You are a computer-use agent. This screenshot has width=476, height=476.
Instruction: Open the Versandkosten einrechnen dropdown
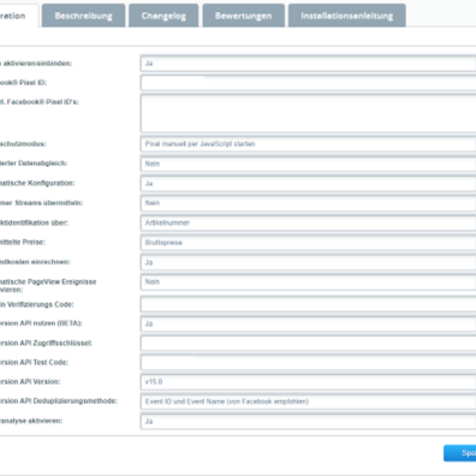pos(308,262)
